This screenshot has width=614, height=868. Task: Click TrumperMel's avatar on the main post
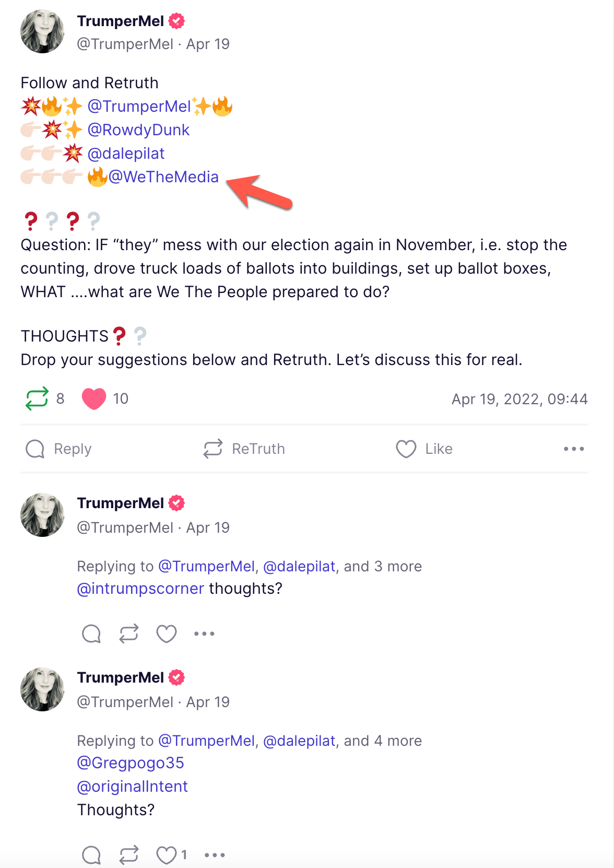(x=42, y=31)
